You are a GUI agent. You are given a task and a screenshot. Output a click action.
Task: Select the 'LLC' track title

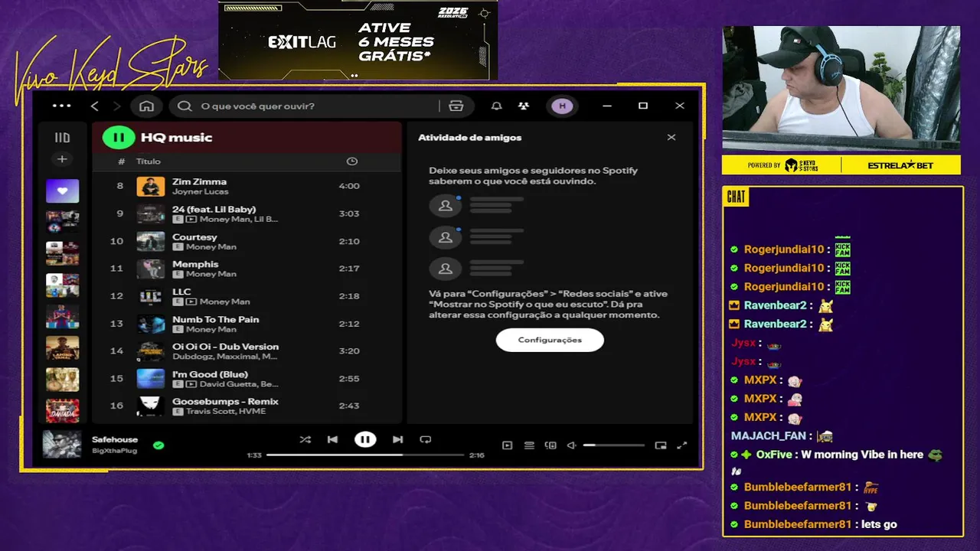coord(181,292)
